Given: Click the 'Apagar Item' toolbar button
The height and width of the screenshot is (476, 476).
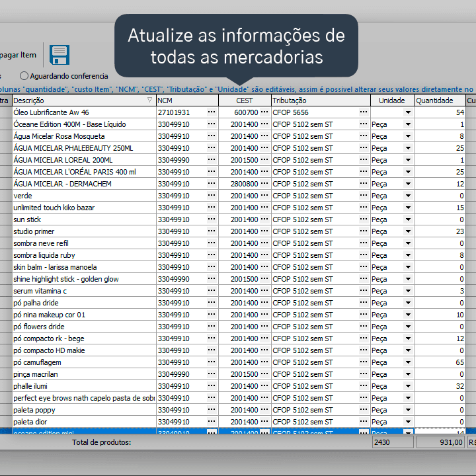Looking at the screenshot, I should pos(18,55).
